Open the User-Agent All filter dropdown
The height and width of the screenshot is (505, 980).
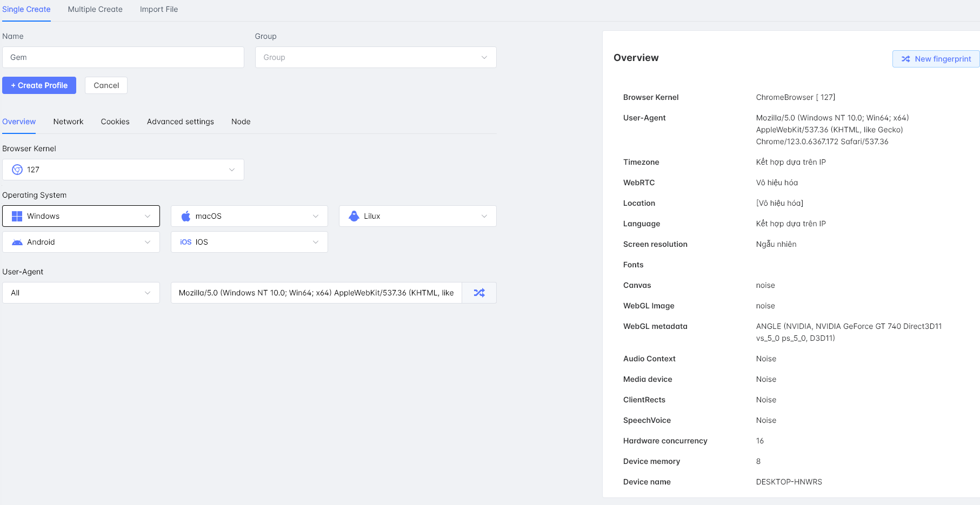pyautogui.click(x=81, y=293)
